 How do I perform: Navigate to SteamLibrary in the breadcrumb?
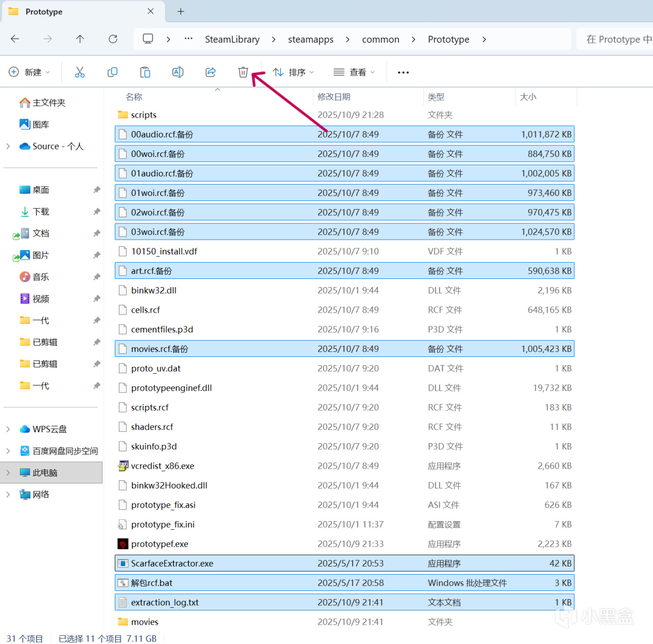click(x=232, y=39)
